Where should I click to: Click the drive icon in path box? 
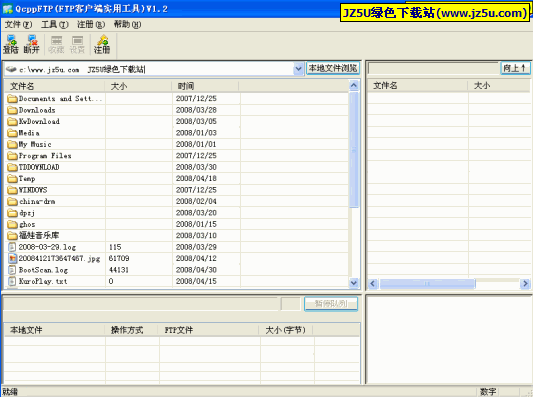pyautogui.click(x=11, y=69)
